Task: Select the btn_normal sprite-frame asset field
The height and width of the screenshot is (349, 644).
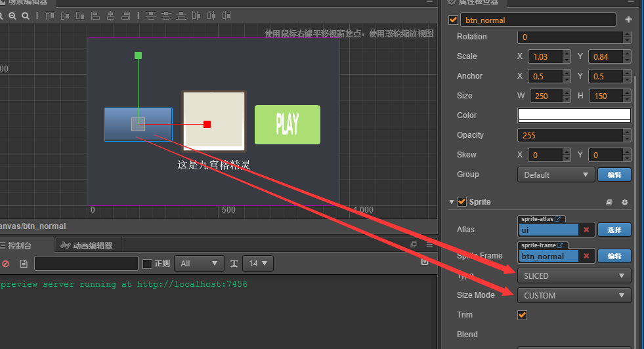Action: pos(549,257)
